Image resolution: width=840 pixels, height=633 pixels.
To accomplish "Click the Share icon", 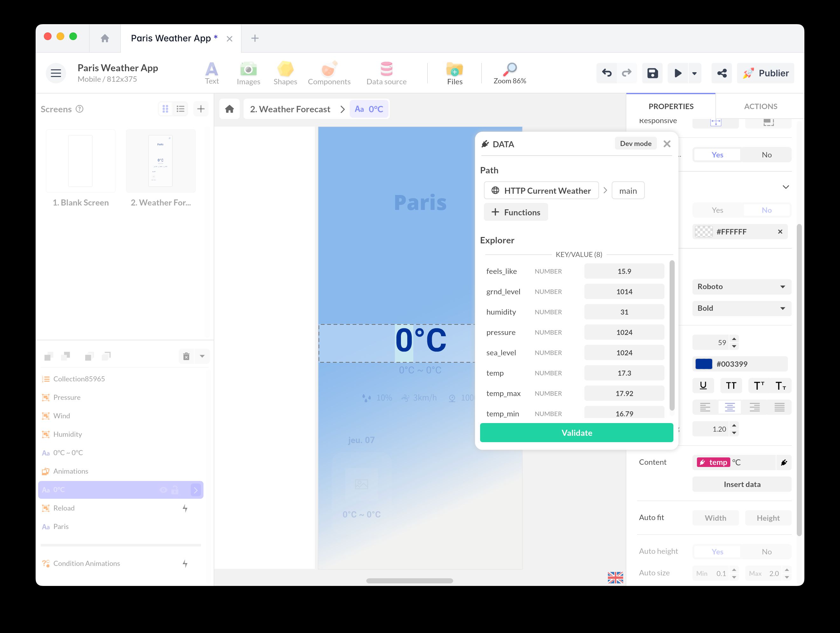I will (x=721, y=73).
